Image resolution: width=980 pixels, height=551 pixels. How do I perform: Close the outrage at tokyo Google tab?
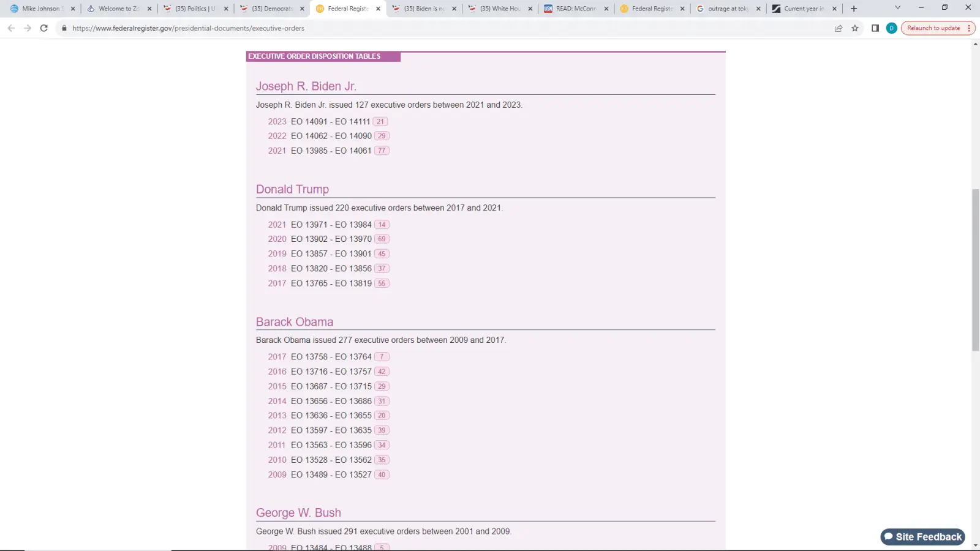758,9
